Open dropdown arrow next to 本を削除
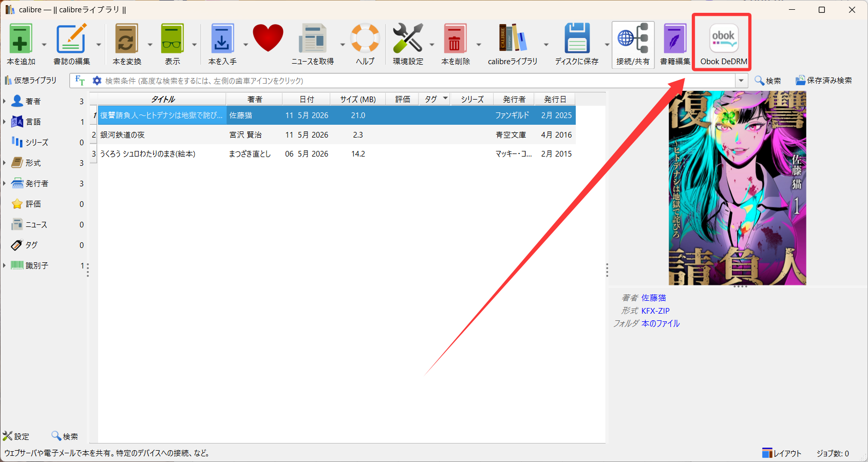 (479, 45)
